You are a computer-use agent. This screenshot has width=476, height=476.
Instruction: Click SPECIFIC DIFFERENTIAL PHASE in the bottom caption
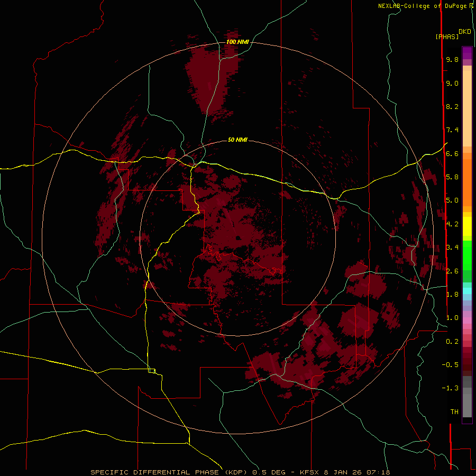(x=154, y=472)
